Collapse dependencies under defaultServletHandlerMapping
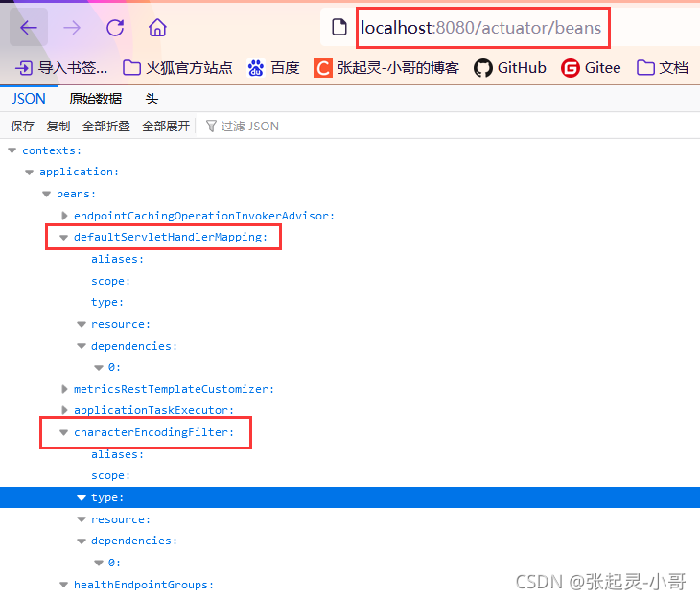This screenshot has height=599, width=700. click(x=82, y=346)
